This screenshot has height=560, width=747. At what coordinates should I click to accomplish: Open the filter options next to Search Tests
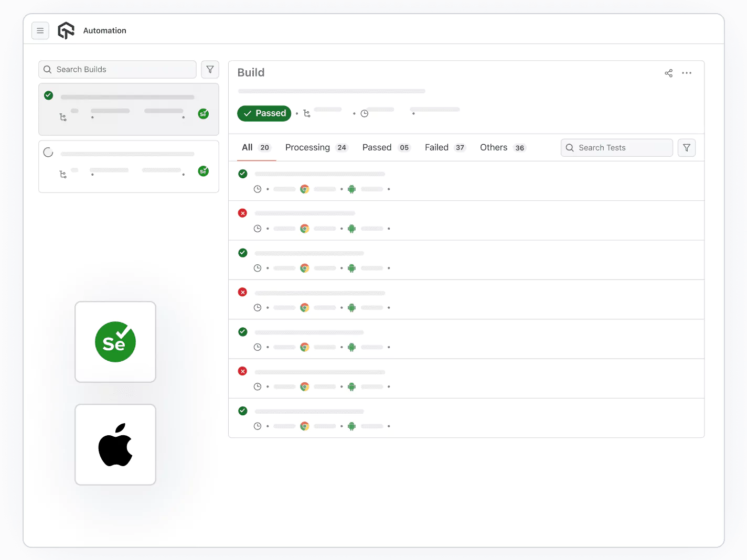(x=686, y=147)
